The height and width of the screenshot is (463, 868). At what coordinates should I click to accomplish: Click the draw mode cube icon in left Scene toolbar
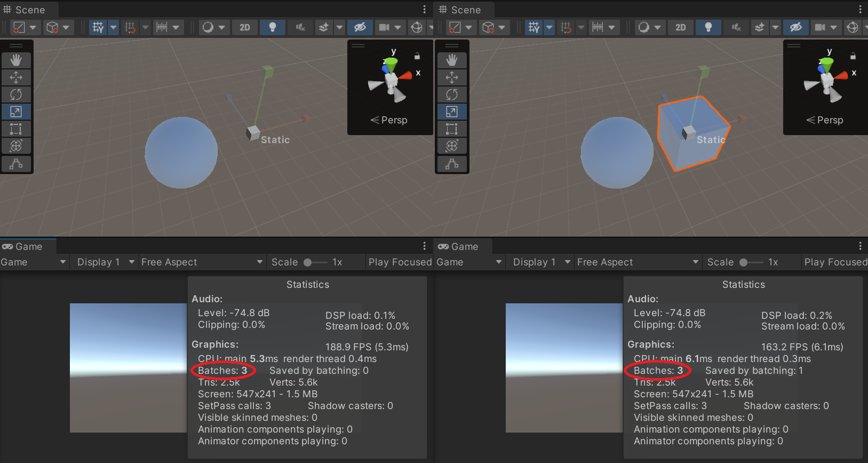coord(52,27)
